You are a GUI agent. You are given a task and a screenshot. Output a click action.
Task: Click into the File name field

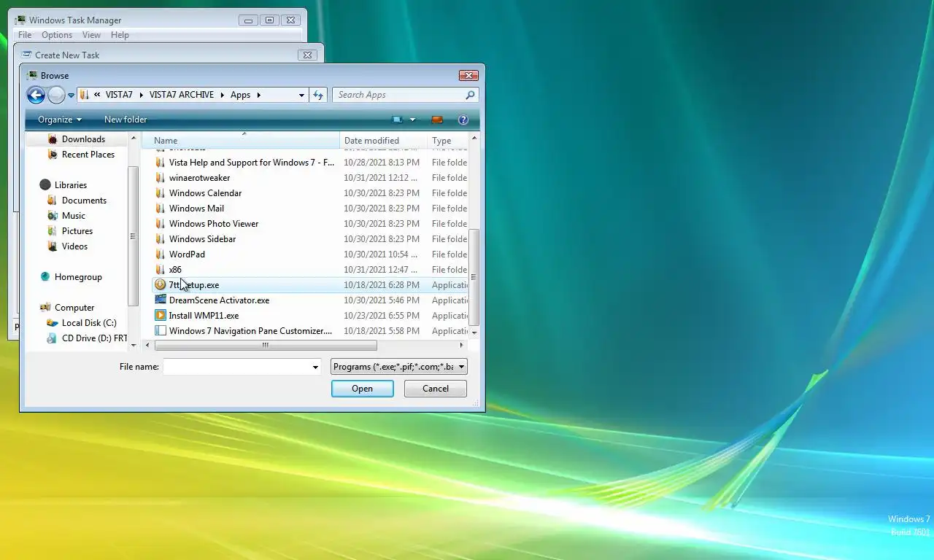(236, 367)
